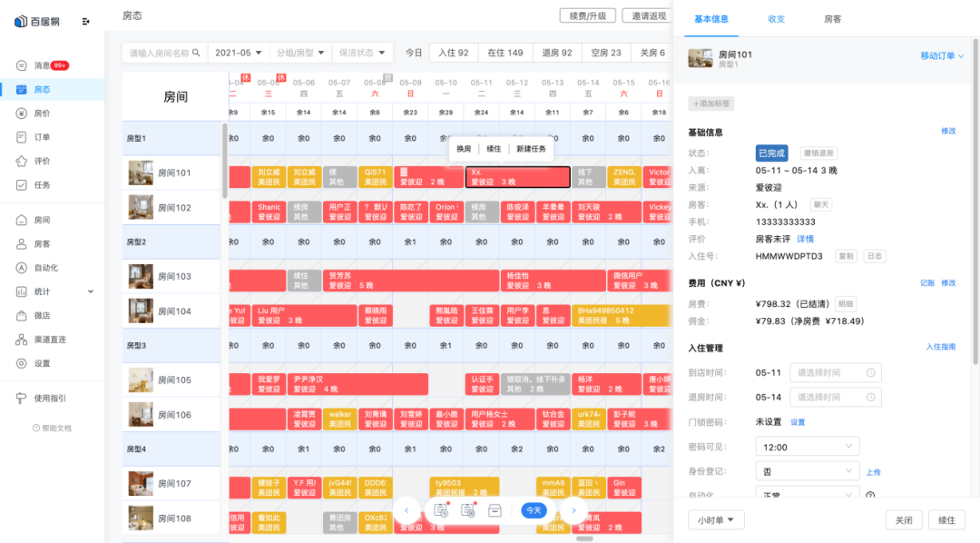Open 自动化 automation in sidebar
Viewport: 980px width, 543px height.
click(45, 268)
